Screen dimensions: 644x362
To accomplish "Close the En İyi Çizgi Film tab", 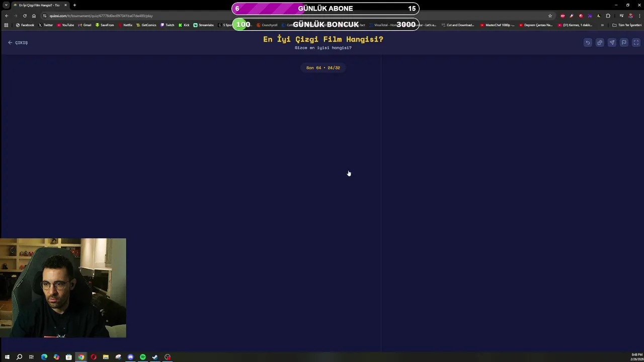I will (65, 5).
